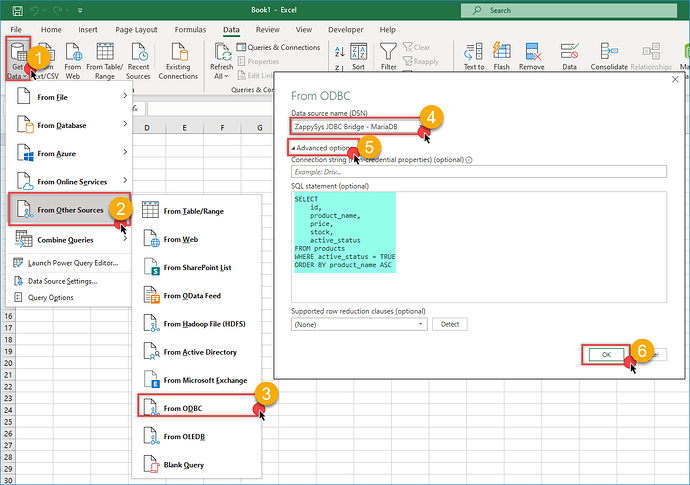The width and height of the screenshot is (690, 485).
Task: Click the Refresh All icon
Action: pyautogui.click(x=221, y=52)
